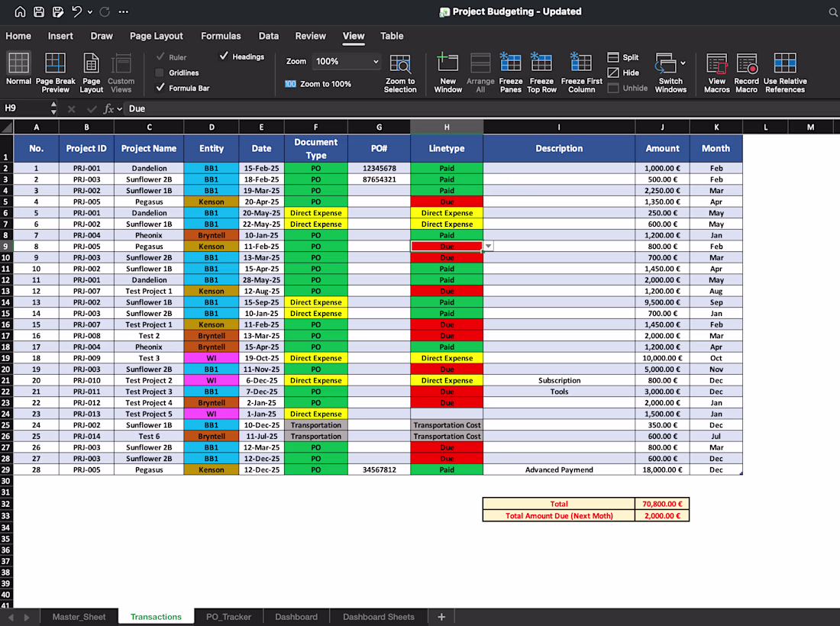840x626 pixels.
Task: Click PO# cell 12345678
Action: pyautogui.click(x=380, y=168)
